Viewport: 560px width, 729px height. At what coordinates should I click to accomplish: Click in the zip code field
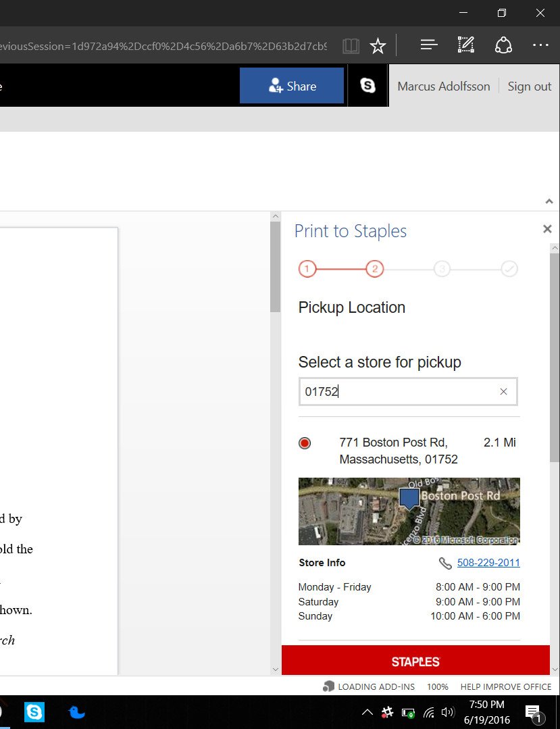pyautogui.click(x=408, y=391)
